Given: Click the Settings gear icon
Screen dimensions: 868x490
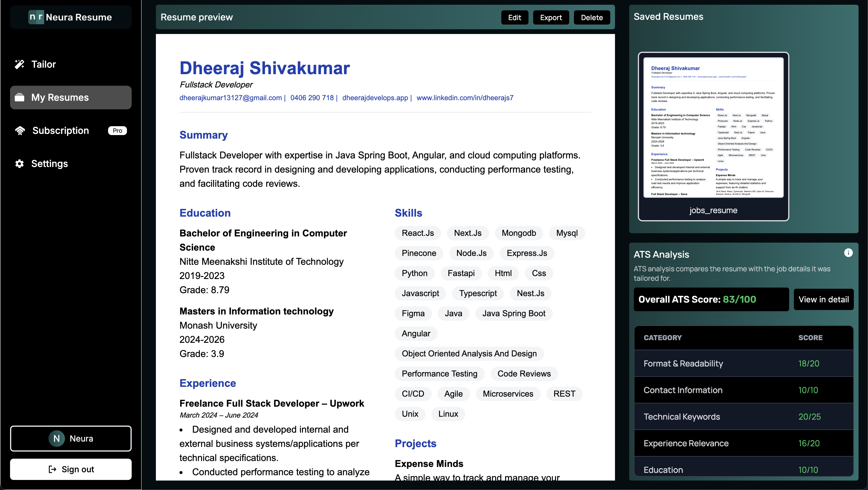Looking at the screenshot, I should [19, 163].
